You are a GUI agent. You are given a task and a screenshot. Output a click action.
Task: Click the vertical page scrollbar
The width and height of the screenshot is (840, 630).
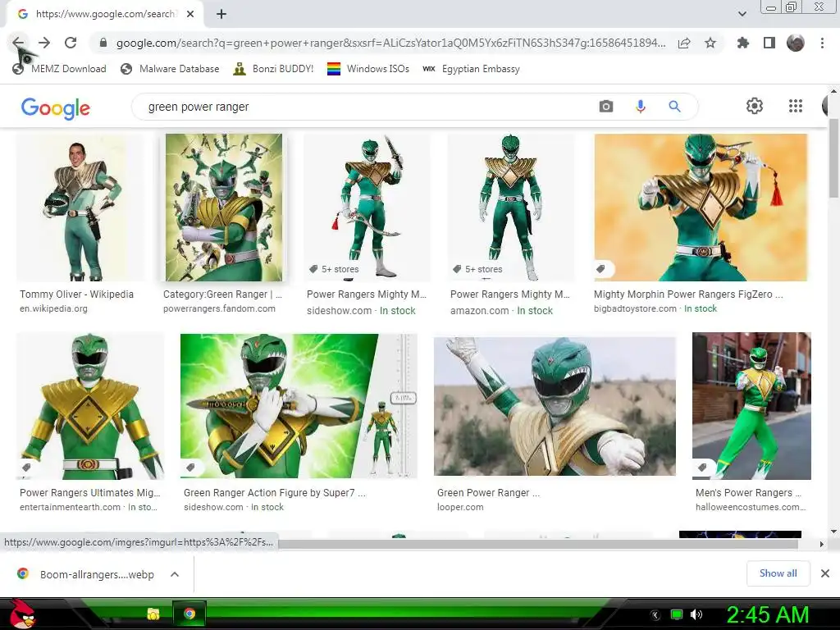(x=834, y=158)
